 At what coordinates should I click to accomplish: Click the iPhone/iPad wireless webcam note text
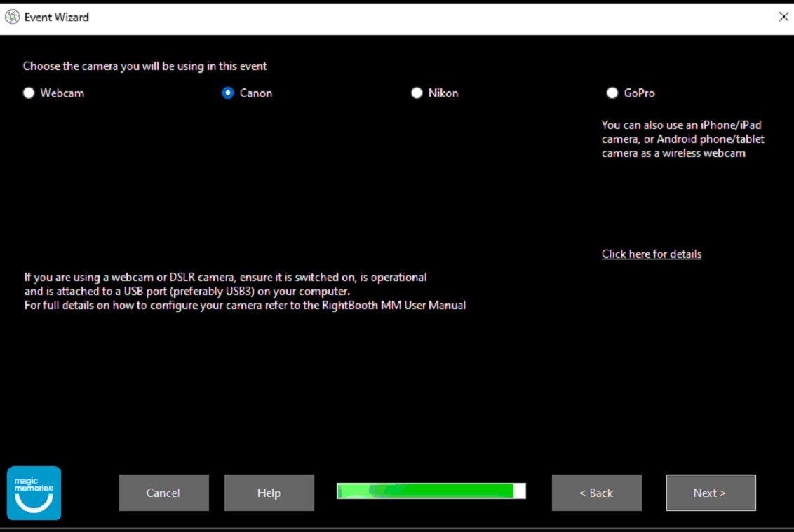click(x=682, y=139)
